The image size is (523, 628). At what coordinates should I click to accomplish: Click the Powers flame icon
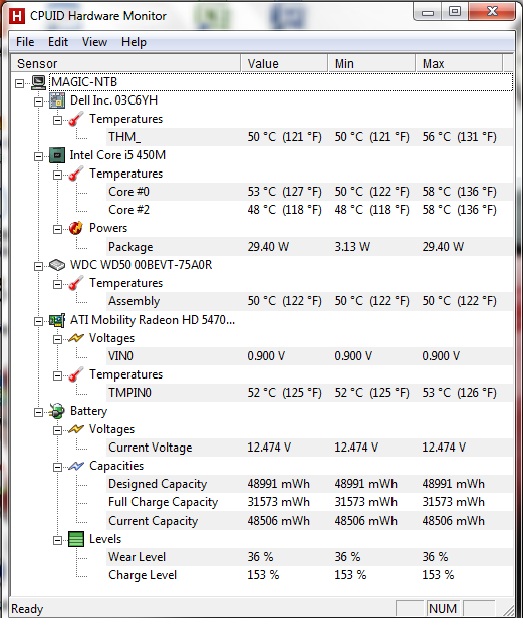[76, 228]
